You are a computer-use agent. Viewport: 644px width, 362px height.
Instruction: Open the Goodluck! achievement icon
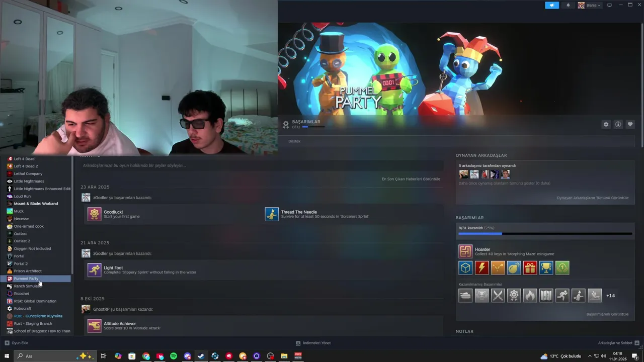pyautogui.click(x=94, y=214)
